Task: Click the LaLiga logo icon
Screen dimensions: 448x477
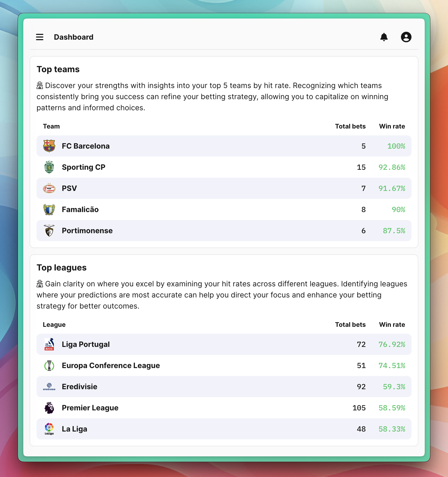Action: pos(49,429)
